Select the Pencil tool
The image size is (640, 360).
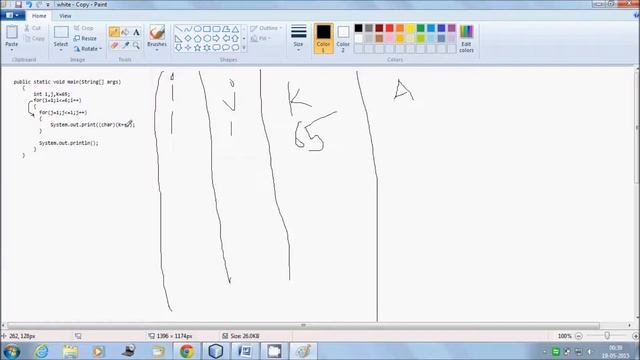(114, 32)
